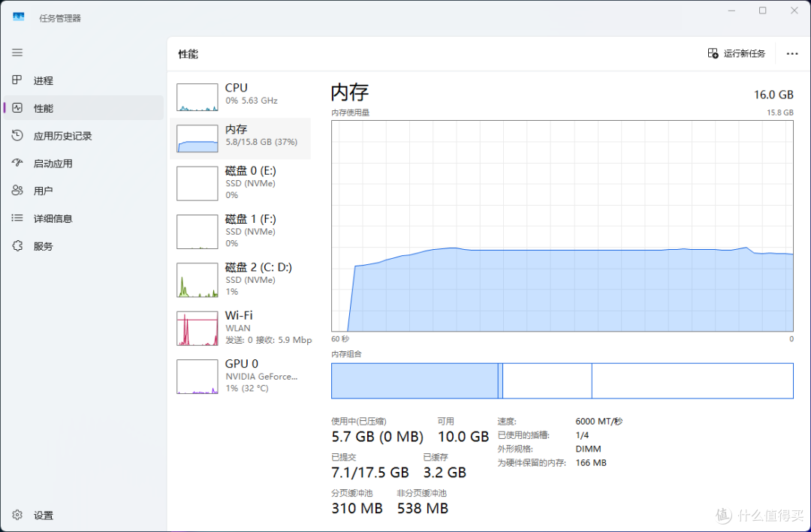811x532 pixels.
Task: Select the CPU performance graph thumbnail
Action: coord(197,98)
